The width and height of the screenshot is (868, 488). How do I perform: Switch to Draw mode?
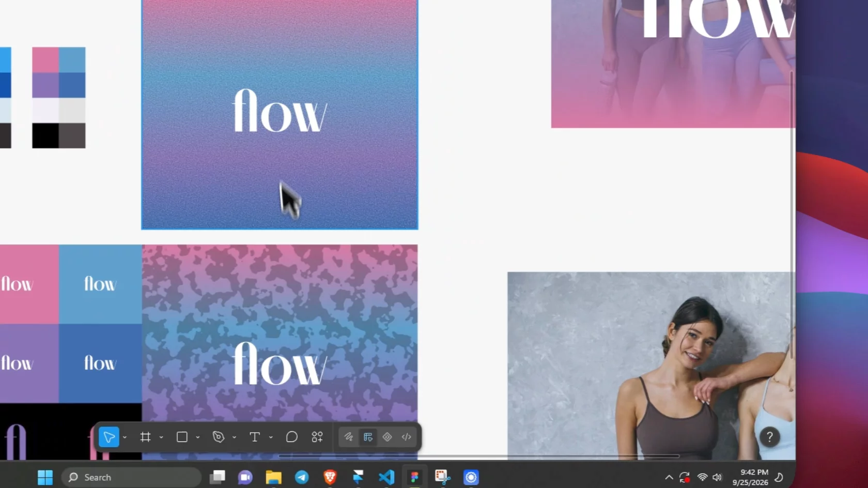349,437
